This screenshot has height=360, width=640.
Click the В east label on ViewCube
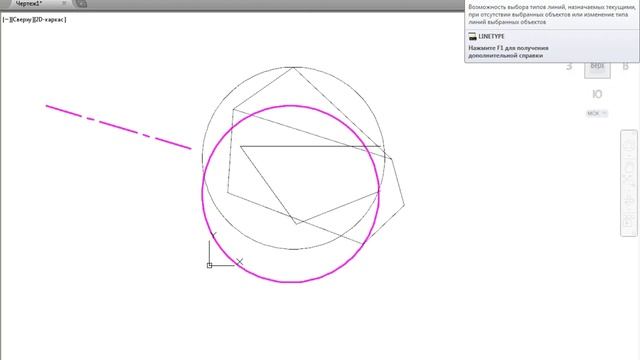pos(625,66)
